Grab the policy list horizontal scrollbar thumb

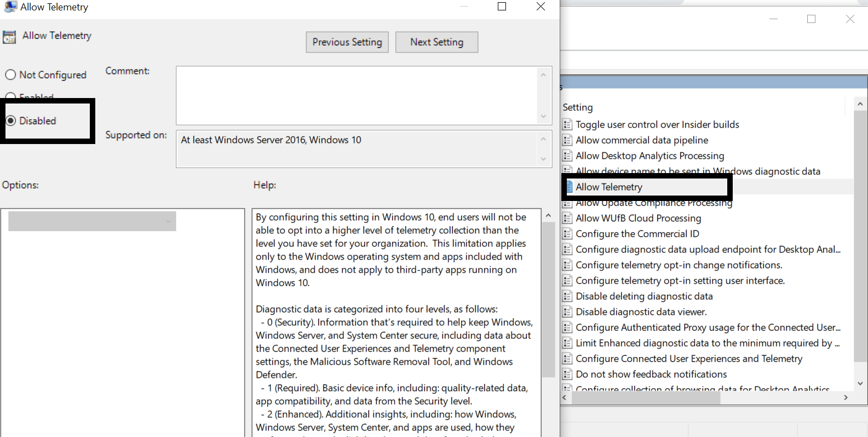(x=646, y=398)
